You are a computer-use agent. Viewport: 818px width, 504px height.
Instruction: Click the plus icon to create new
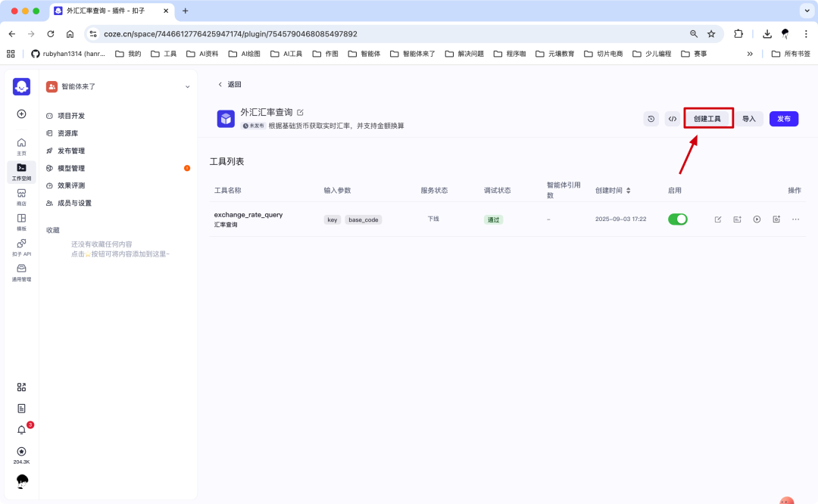click(x=21, y=114)
